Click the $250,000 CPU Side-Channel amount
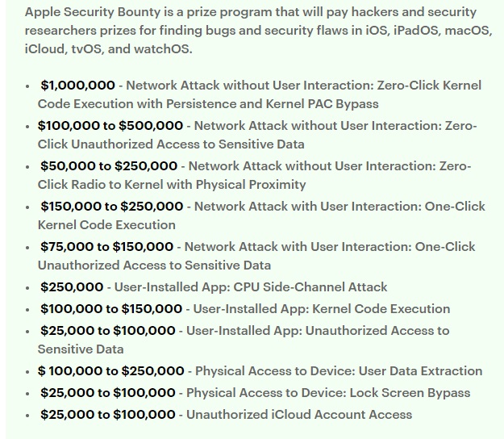 (72, 286)
